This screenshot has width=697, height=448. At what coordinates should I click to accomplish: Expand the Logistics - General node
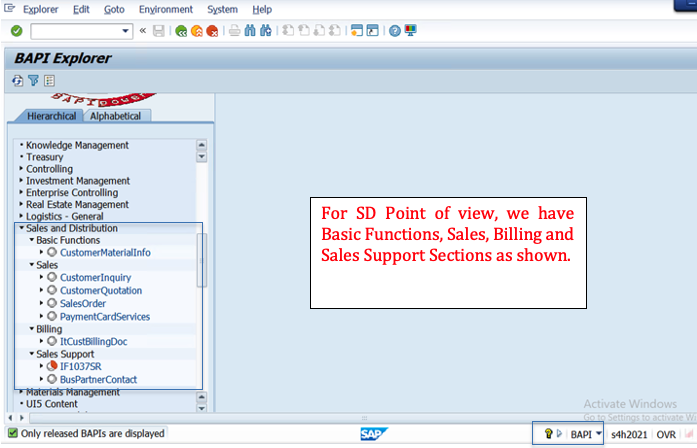[21, 216]
